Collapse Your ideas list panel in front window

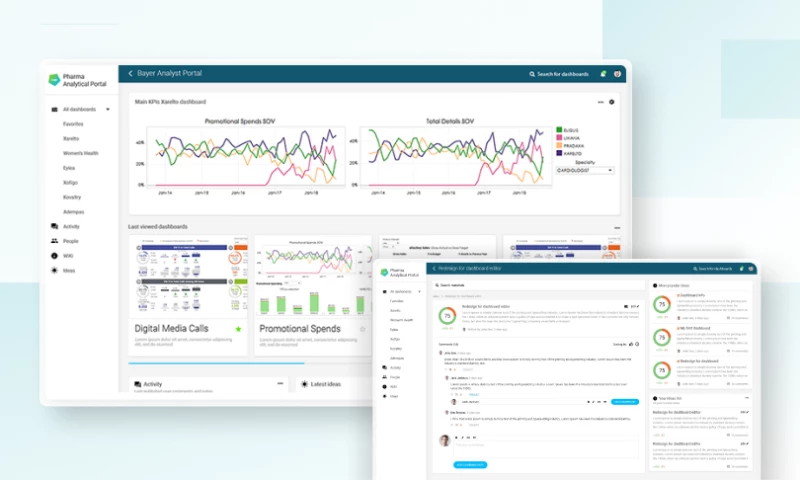[747, 398]
